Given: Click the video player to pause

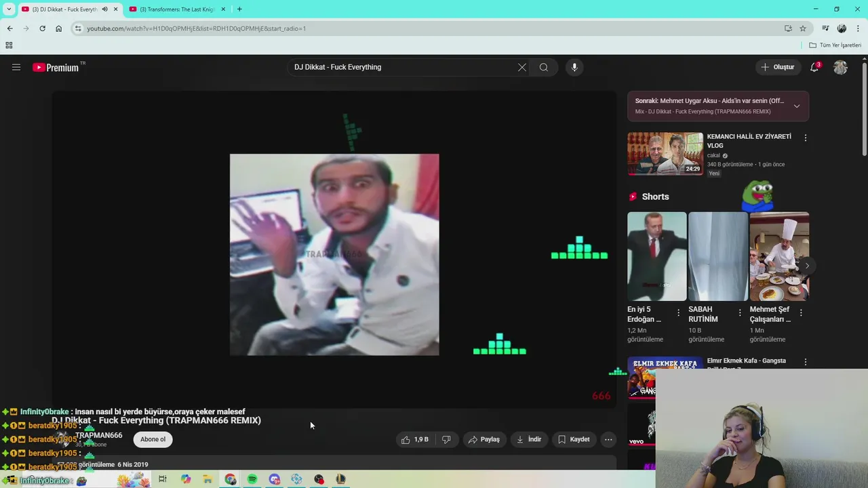Looking at the screenshot, I should [x=334, y=249].
